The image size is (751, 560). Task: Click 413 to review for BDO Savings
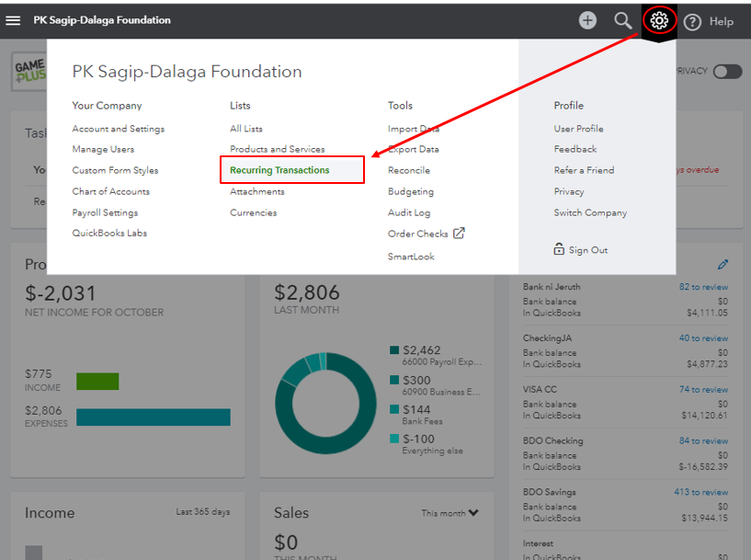pyautogui.click(x=700, y=492)
